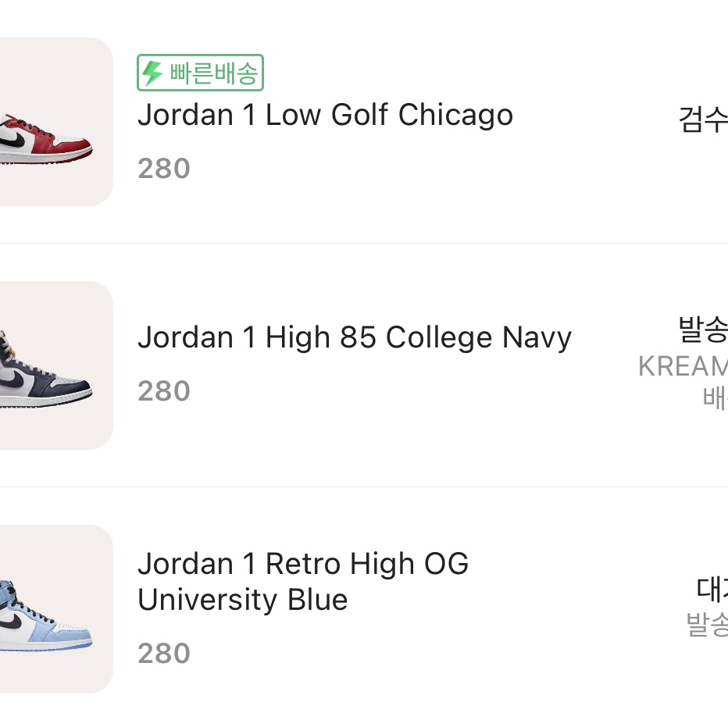Tap the gray 발송 subtext in third row

(x=707, y=624)
